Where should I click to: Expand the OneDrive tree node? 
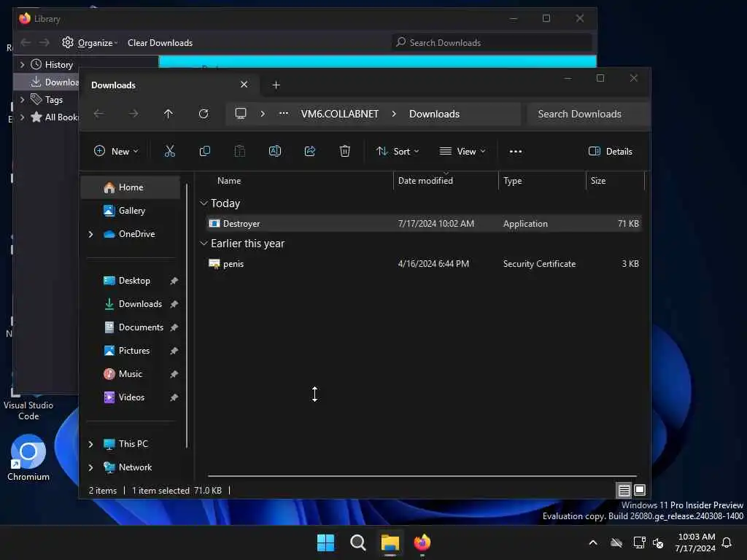[90, 234]
